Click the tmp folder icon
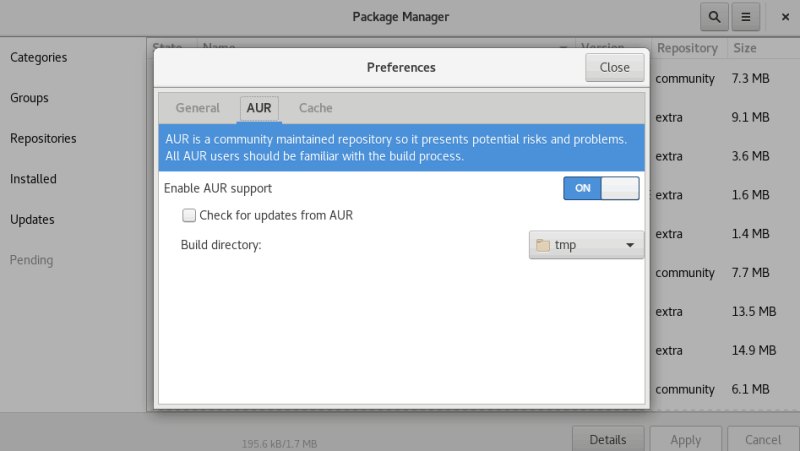Screen dimensions: 800x451 pos(542,245)
